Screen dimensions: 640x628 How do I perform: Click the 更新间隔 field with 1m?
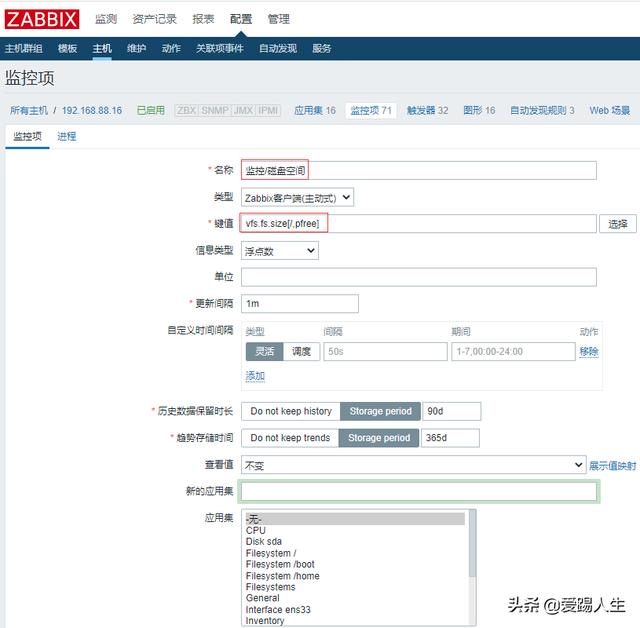(x=300, y=304)
